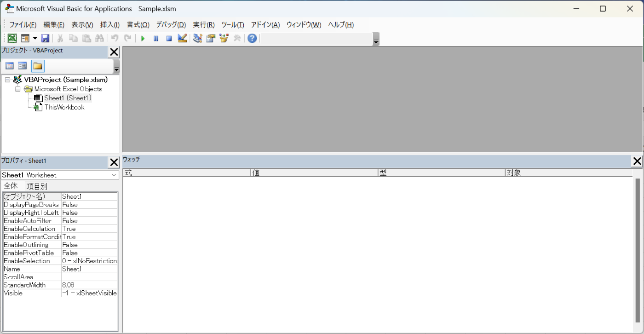The width and height of the screenshot is (644, 334).
Task: Click the Redo arrow icon
Action: click(127, 39)
